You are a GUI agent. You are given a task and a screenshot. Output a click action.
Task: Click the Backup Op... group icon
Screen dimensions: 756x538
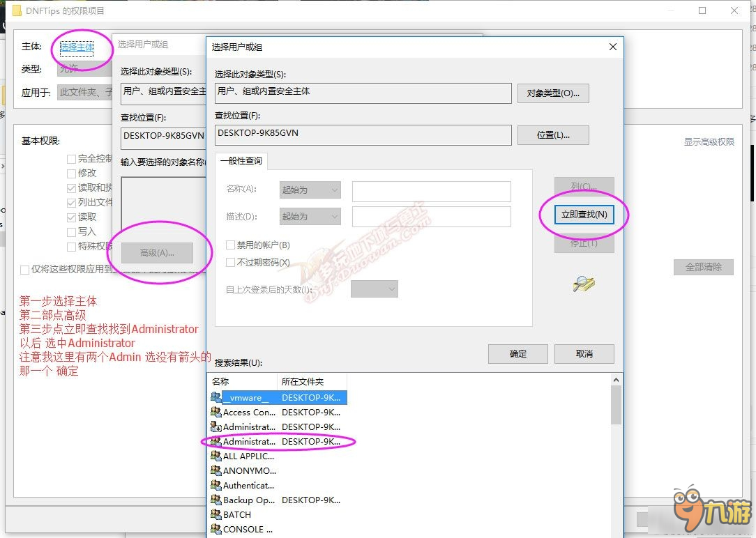216,500
